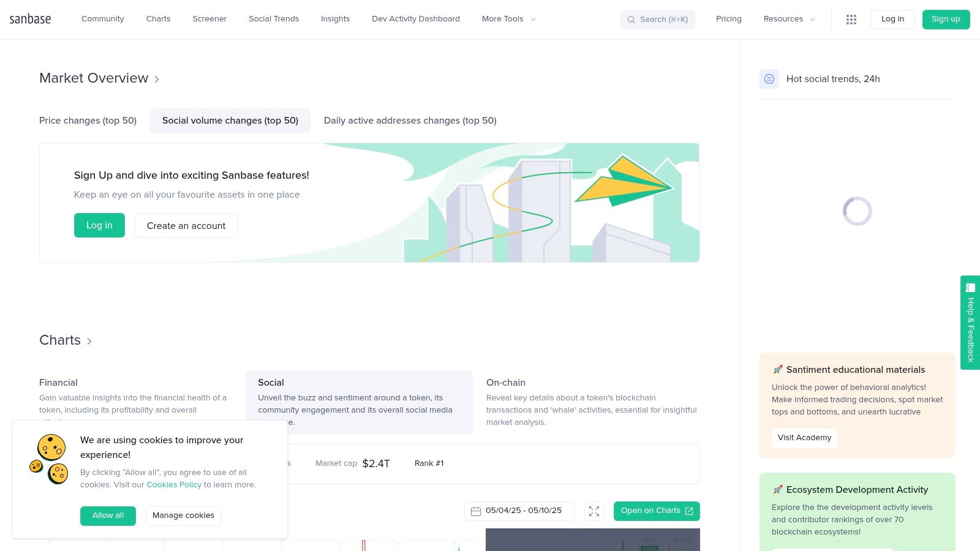Viewport: 980px width, 551px height.
Task: Click Open on Charts button
Action: (657, 511)
